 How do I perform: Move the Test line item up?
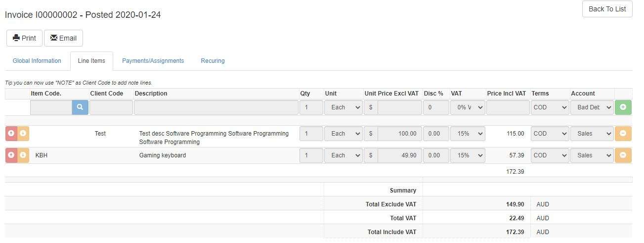11,134
